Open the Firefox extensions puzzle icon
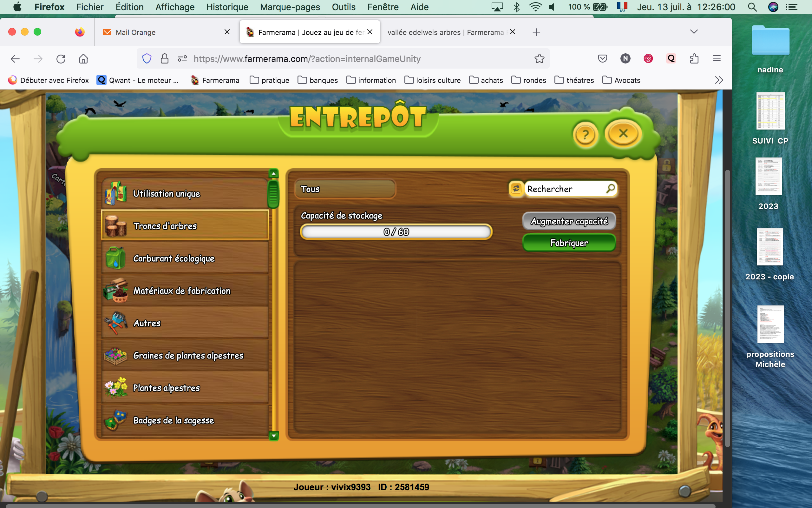The image size is (812, 508). pyautogui.click(x=694, y=58)
